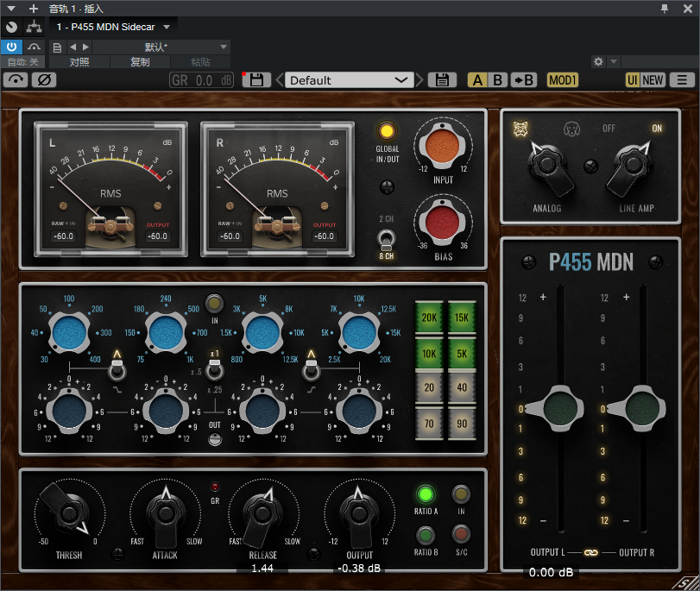This screenshot has height=591, width=700.
Task: Click the preset file document icon
Action: (x=57, y=47)
